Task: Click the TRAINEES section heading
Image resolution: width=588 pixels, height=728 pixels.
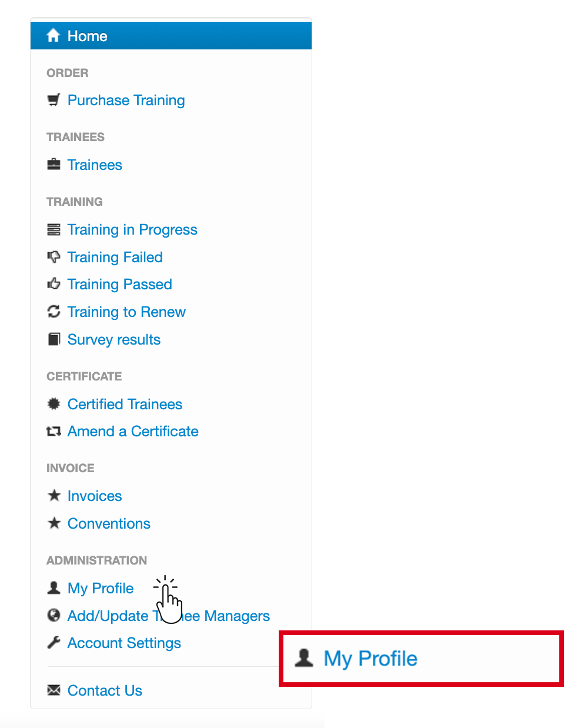Action: pyautogui.click(x=75, y=137)
